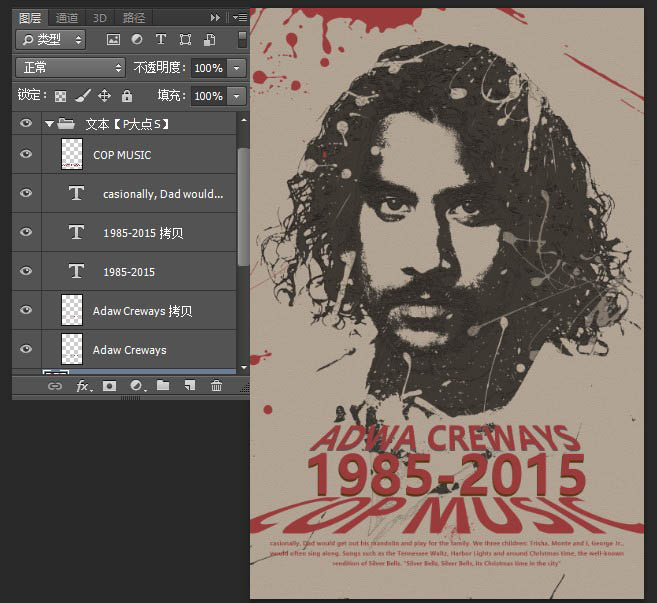Screen dimensions: 657x603
Task: Click lock position move icon
Action: pyautogui.click(x=104, y=96)
